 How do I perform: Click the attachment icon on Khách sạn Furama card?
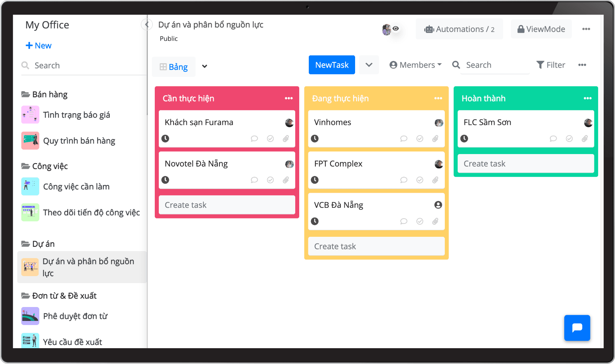[286, 139]
